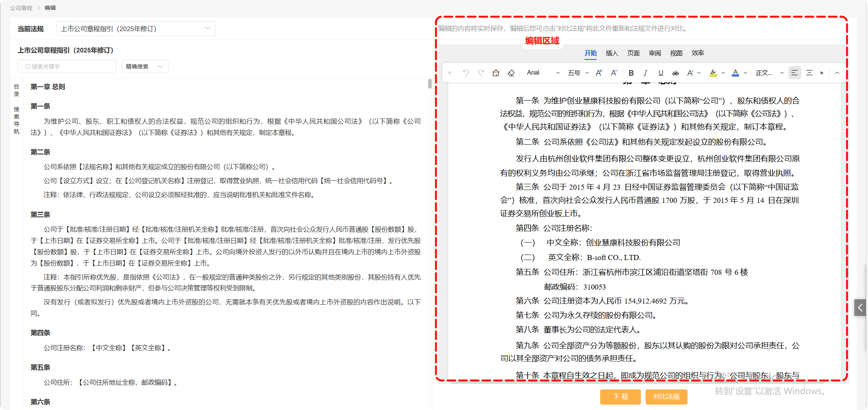Open the 当前法规 regulation dropdown
The width and height of the screenshot is (868, 410).
[x=136, y=29]
